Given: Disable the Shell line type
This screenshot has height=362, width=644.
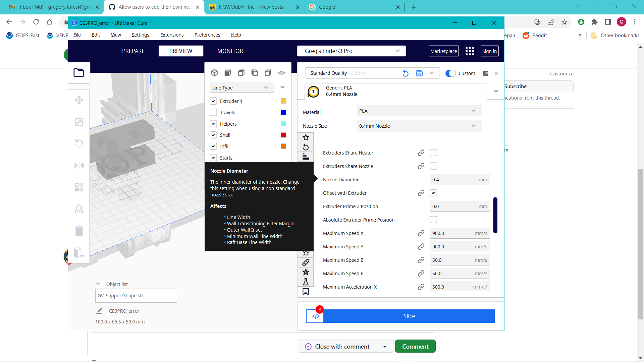Looking at the screenshot, I should coord(214,135).
